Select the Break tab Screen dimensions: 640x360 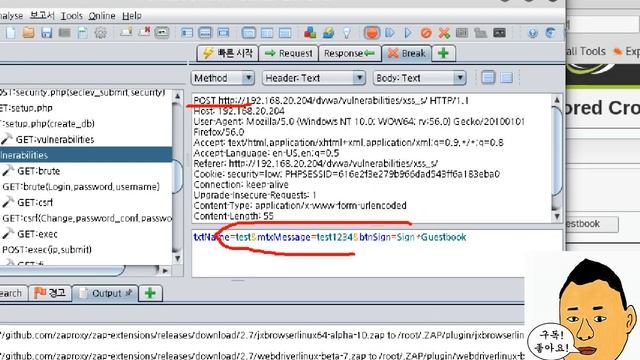(x=407, y=53)
